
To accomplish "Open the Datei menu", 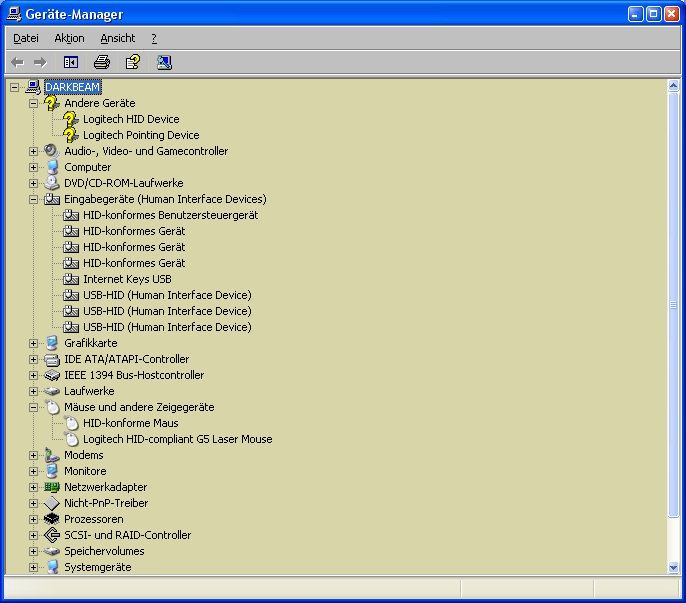I will (x=26, y=39).
